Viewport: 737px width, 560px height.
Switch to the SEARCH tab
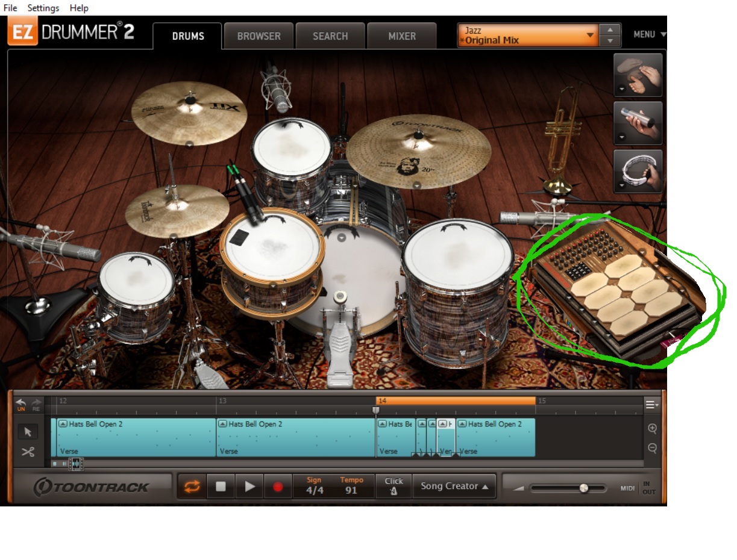tap(330, 36)
